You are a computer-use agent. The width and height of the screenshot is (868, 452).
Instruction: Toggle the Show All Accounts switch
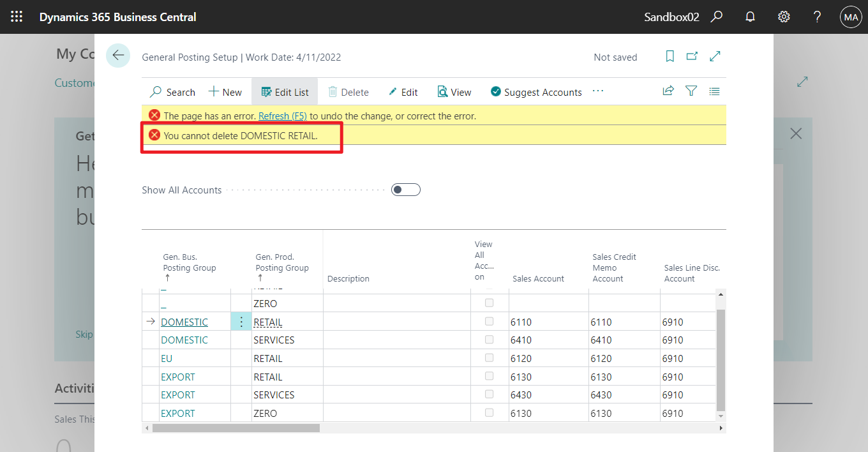pos(406,190)
